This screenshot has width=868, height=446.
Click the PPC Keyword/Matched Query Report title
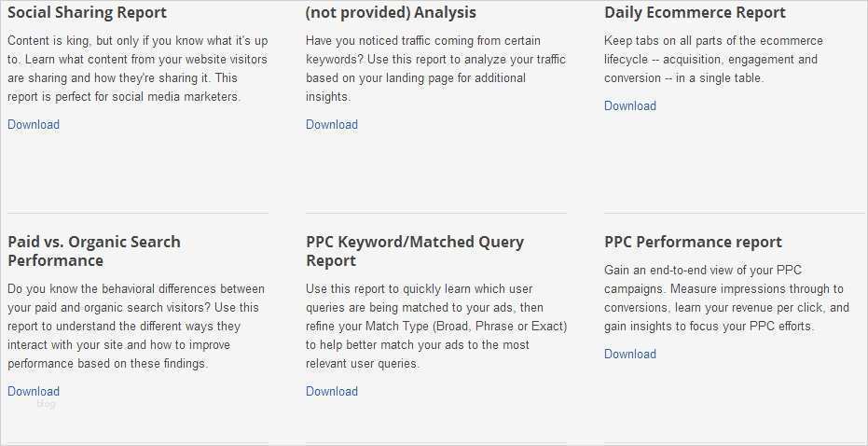tap(415, 251)
